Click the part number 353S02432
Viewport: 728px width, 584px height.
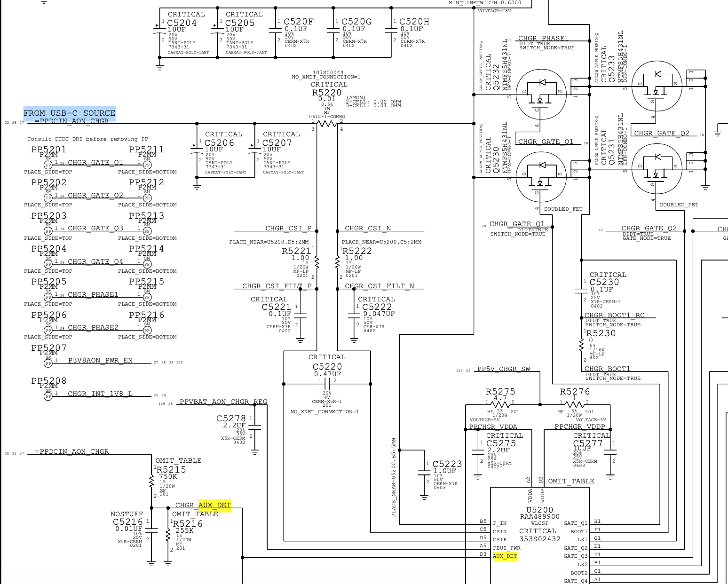(x=540, y=539)
